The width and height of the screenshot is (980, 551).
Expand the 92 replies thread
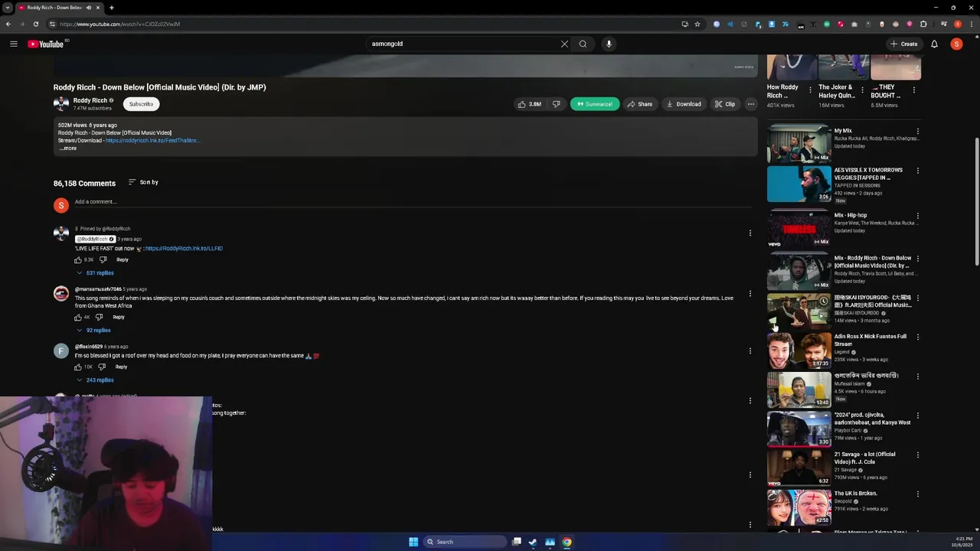click(x=93, y=331)
